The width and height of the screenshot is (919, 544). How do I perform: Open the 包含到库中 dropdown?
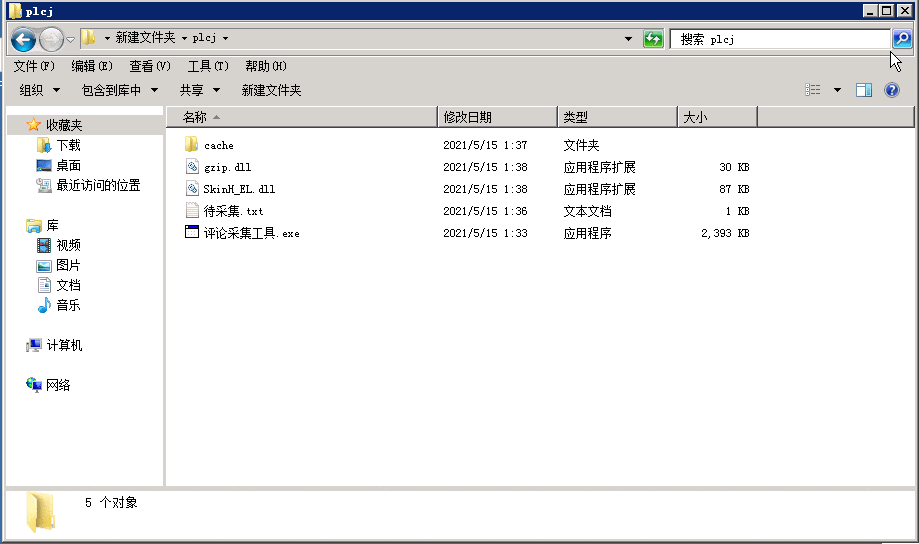(120, 90)
